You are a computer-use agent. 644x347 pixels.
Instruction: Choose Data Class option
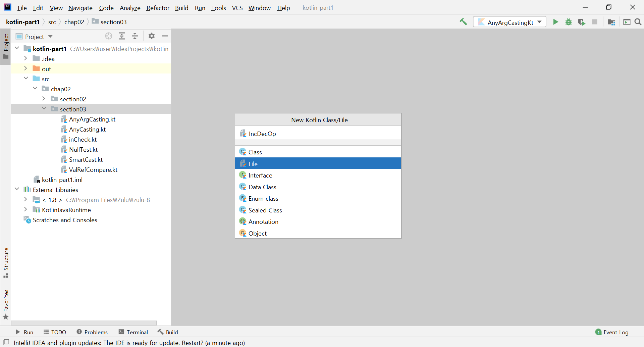(318, 187)
